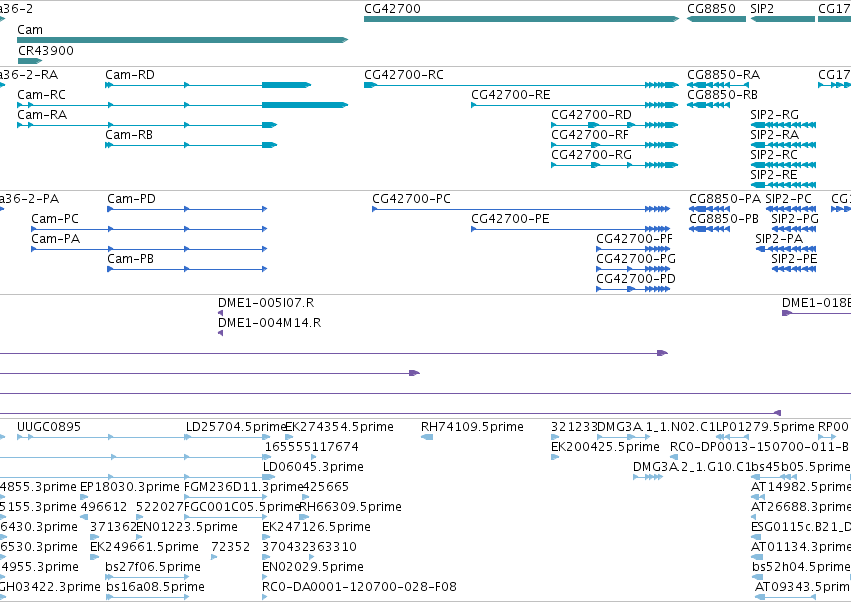Click LD25704.5prime EST label
Screen dimensions: 851x602
coord(236,427)
